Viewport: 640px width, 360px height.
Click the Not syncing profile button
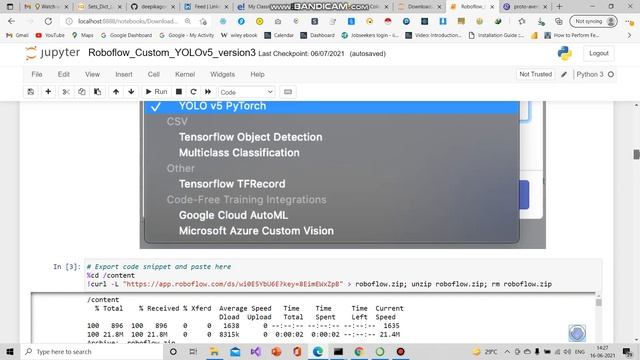(x=593, y=21)
